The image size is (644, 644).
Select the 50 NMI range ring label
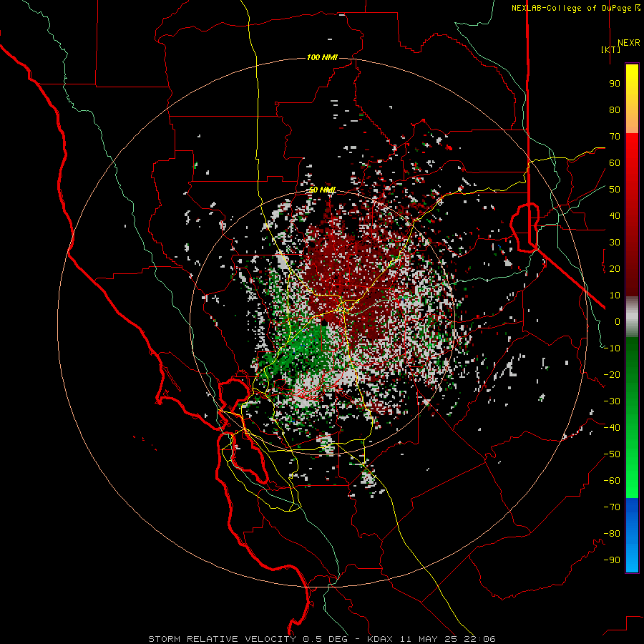(323, 190)
